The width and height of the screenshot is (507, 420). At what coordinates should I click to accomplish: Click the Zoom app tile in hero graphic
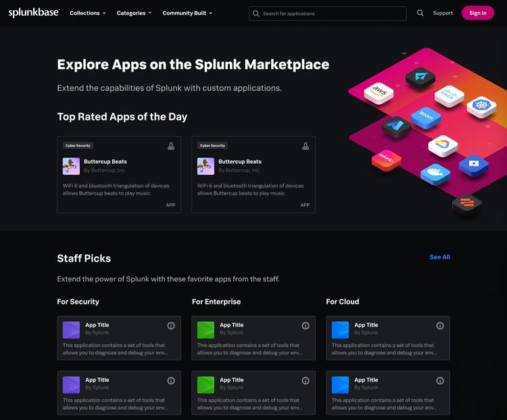click(426, 116)
